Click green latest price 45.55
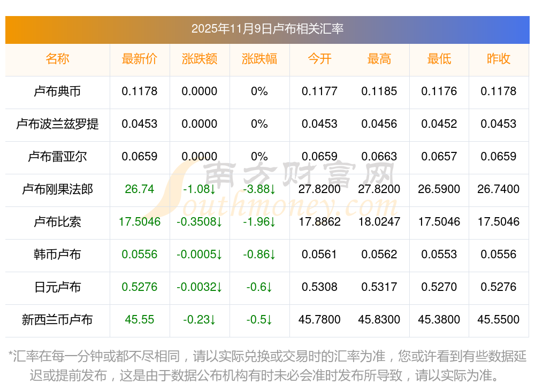The image size is (535, 392). coord(139,320)
